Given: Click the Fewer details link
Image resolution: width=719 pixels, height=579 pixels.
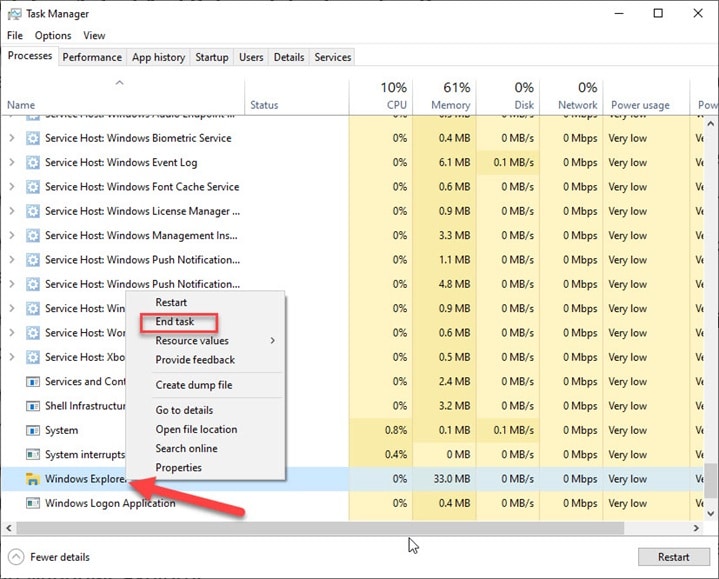Looking at the screenshot, I should [60, 557].
